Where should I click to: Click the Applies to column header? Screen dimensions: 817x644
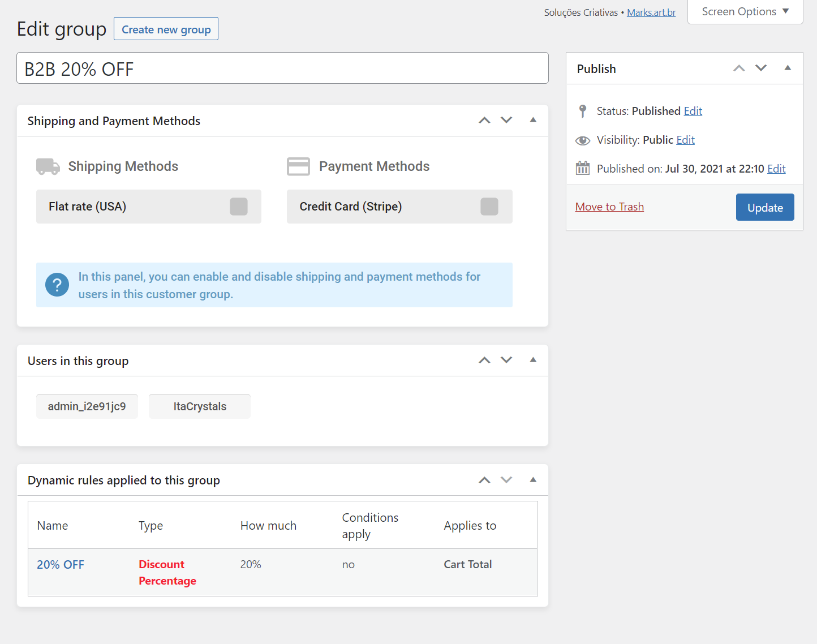coord(470,526)
